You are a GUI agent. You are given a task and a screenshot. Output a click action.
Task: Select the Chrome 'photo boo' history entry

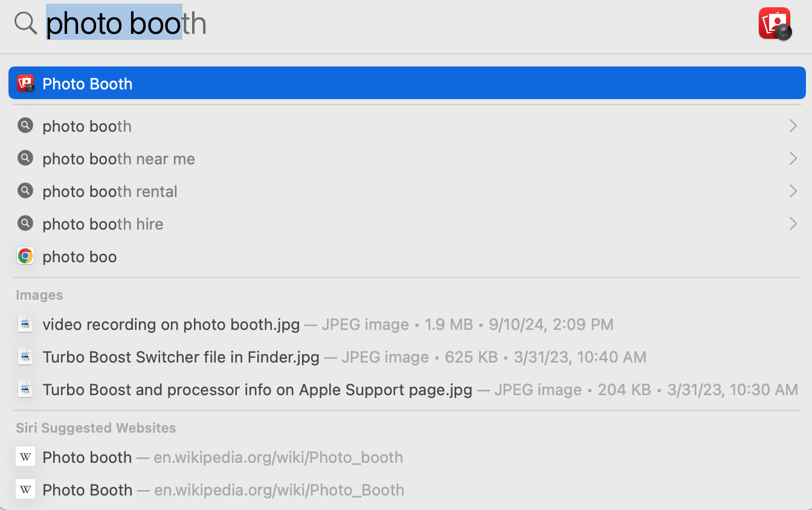pyautogui.click(x=79, y=256)
